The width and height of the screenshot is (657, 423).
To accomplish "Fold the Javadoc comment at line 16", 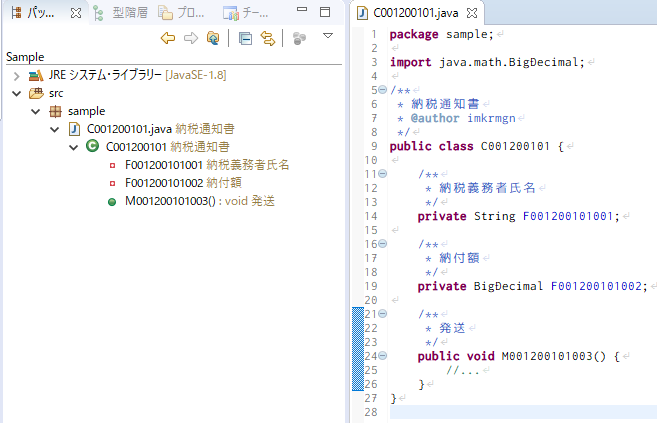I will [383, 243].
